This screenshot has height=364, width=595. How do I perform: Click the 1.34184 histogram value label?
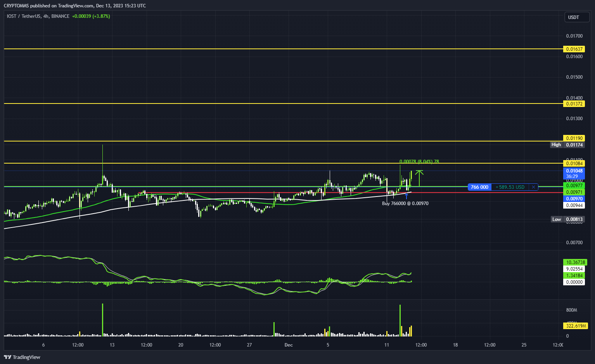574,276
